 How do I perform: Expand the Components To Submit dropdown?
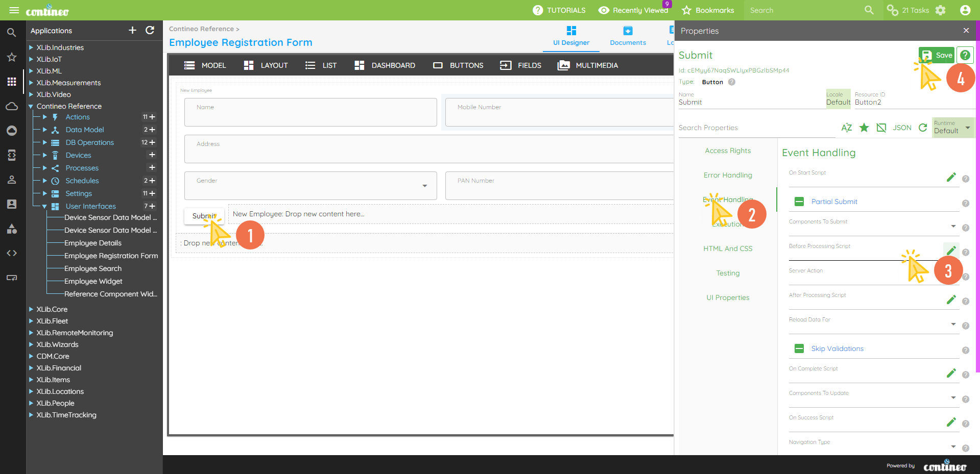point(953,226)
